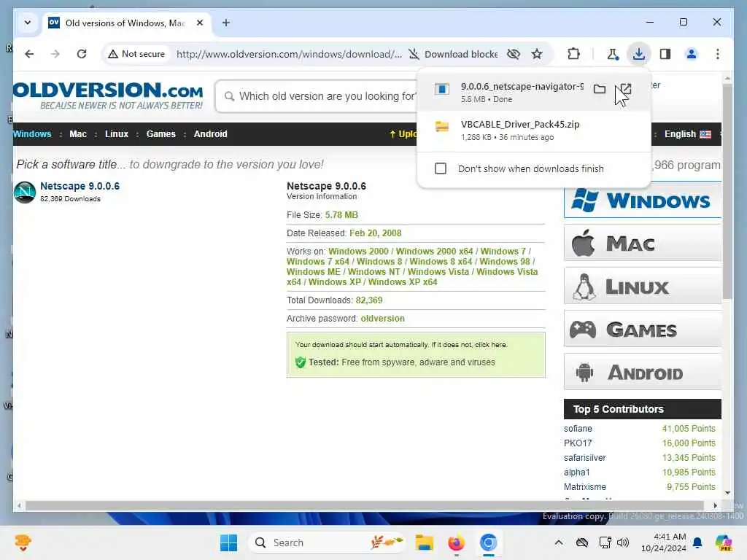Open the Download blocked notice
Image resolution: width=747 pixels, height=560 pixels.
point(454,54)
